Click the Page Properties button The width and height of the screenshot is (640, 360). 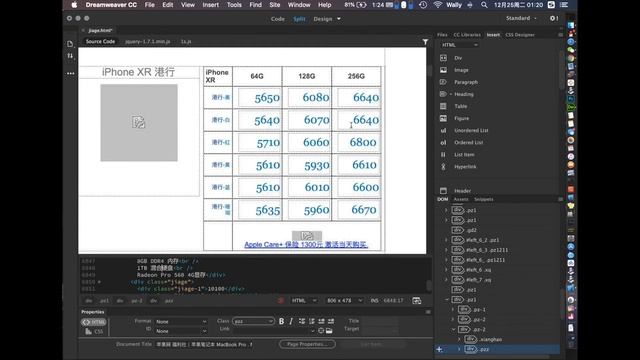[307, 344]
